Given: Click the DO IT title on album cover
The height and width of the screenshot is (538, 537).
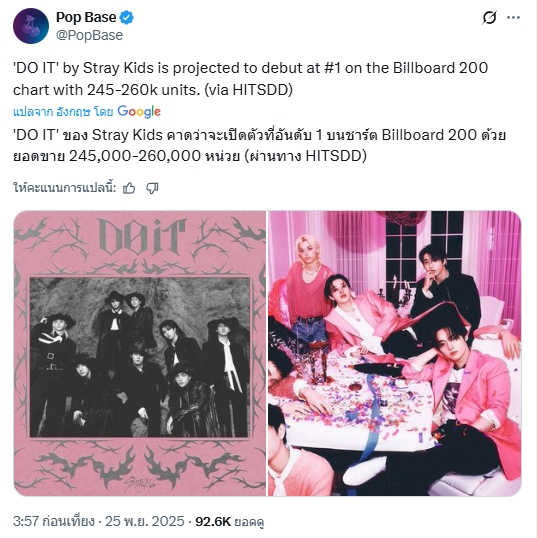Looking at the screenshot, I should [141, 237].
